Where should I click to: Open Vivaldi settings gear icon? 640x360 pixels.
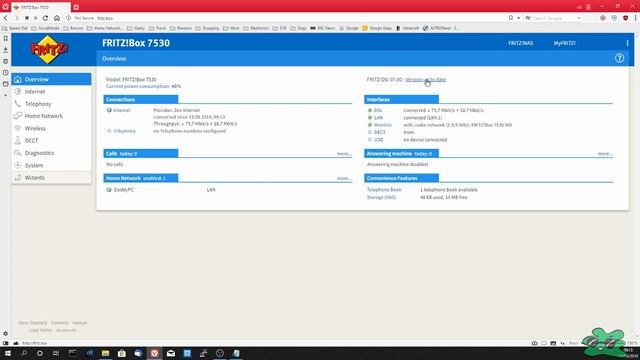[5, 333]
